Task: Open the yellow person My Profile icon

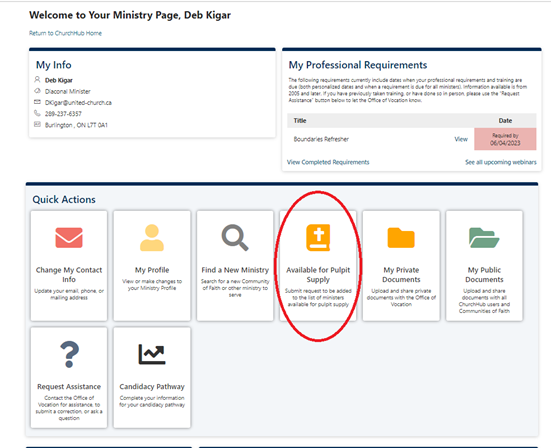Action: click(x=152, y=238)
